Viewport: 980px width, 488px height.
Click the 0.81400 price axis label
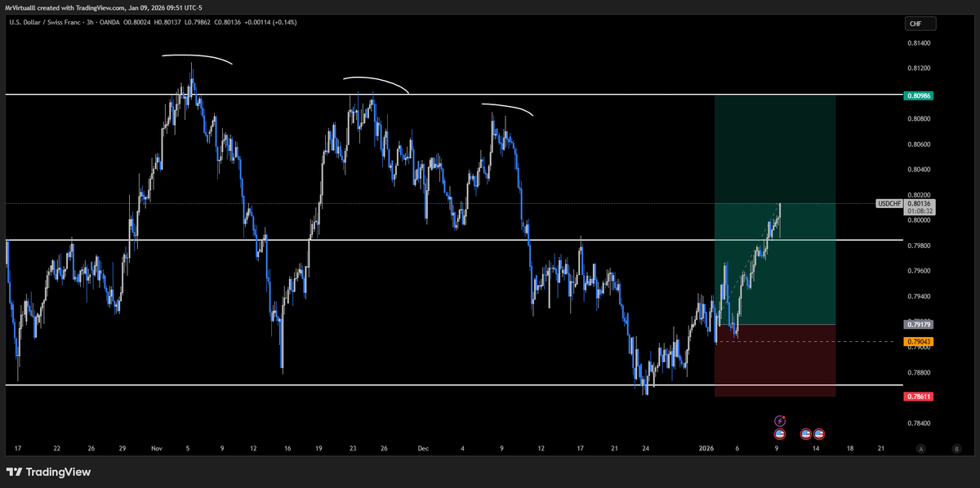[x=920, y=42]
